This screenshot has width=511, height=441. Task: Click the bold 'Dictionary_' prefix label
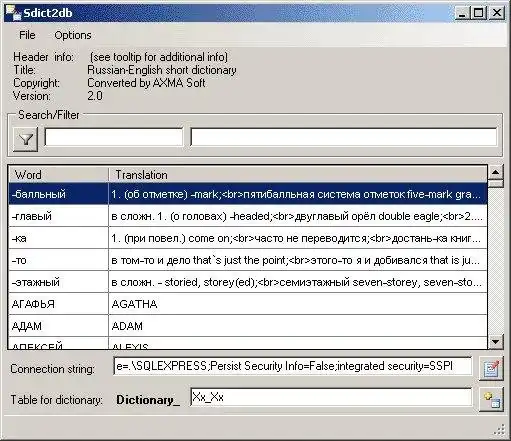coord(148,400)
